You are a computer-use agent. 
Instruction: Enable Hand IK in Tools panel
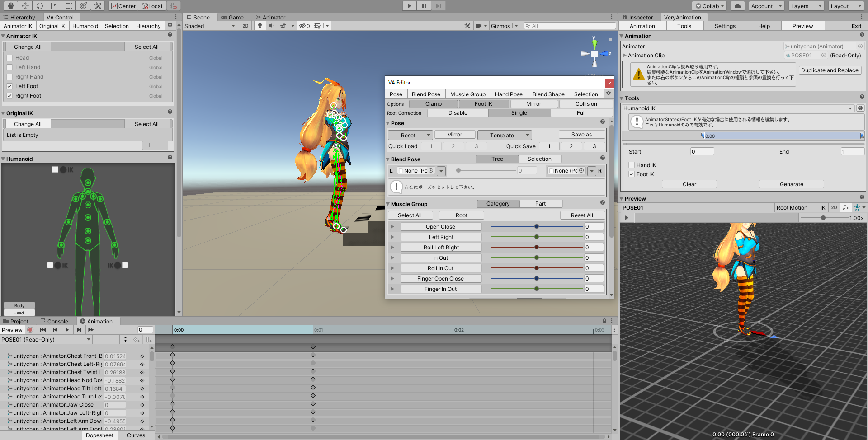[x=632, y=165]
